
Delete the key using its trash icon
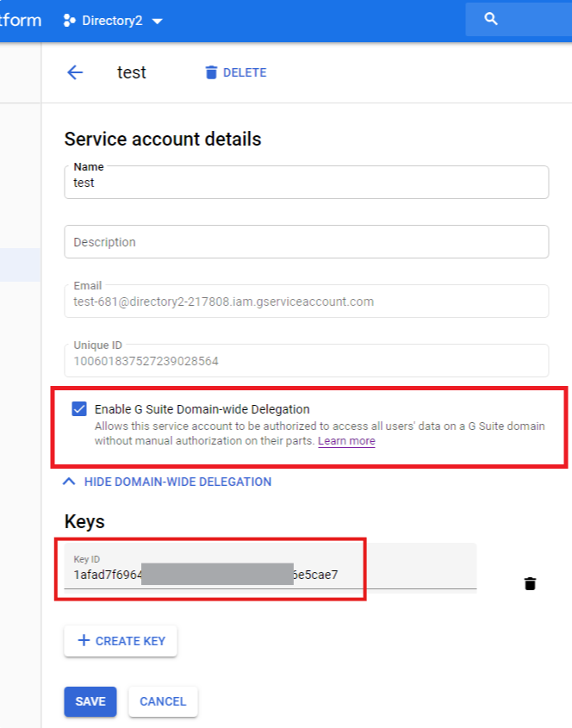point(530,584)
